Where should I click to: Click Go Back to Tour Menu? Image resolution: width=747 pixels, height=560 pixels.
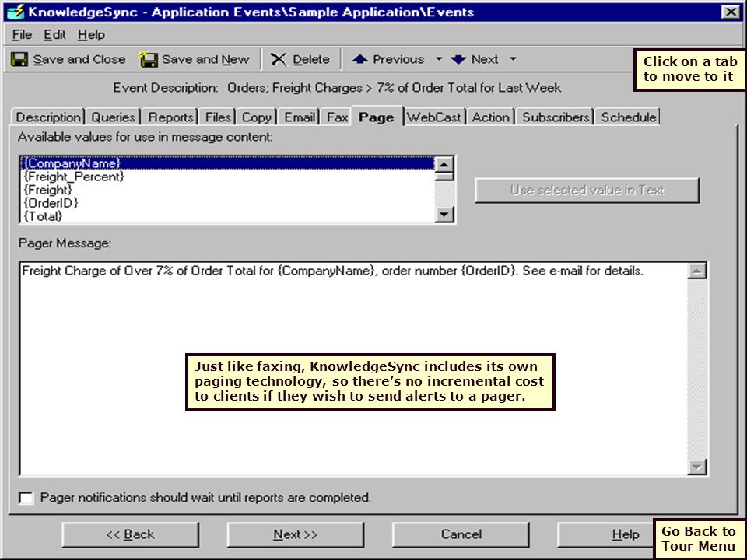[699, 538]
